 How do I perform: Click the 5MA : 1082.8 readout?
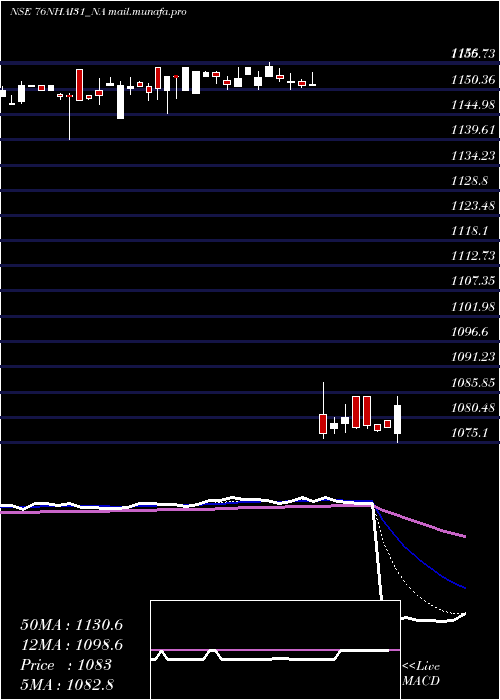tap(67, 684)
